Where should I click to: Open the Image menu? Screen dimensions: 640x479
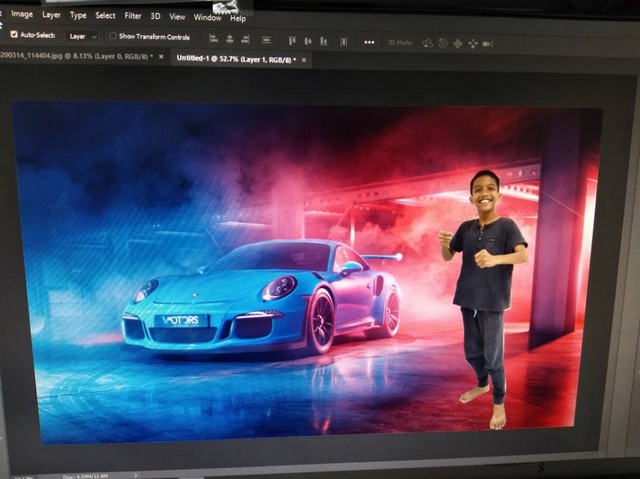tap(22, 15)
